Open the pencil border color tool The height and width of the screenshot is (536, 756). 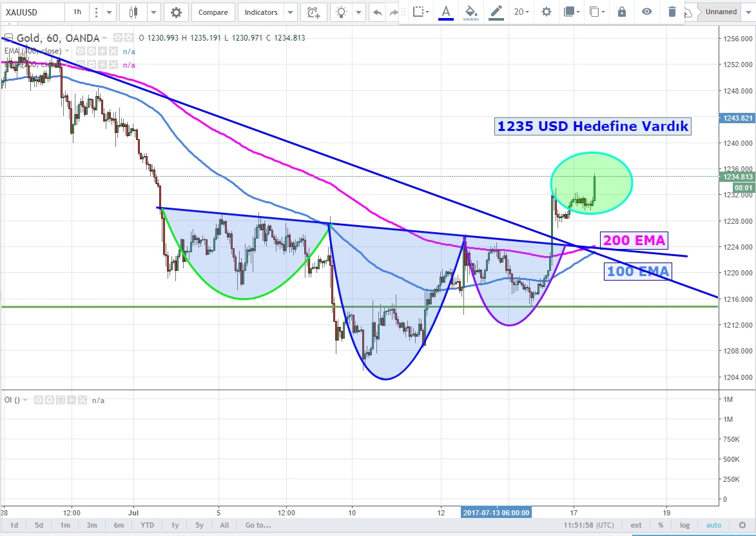tap(496, 12)
